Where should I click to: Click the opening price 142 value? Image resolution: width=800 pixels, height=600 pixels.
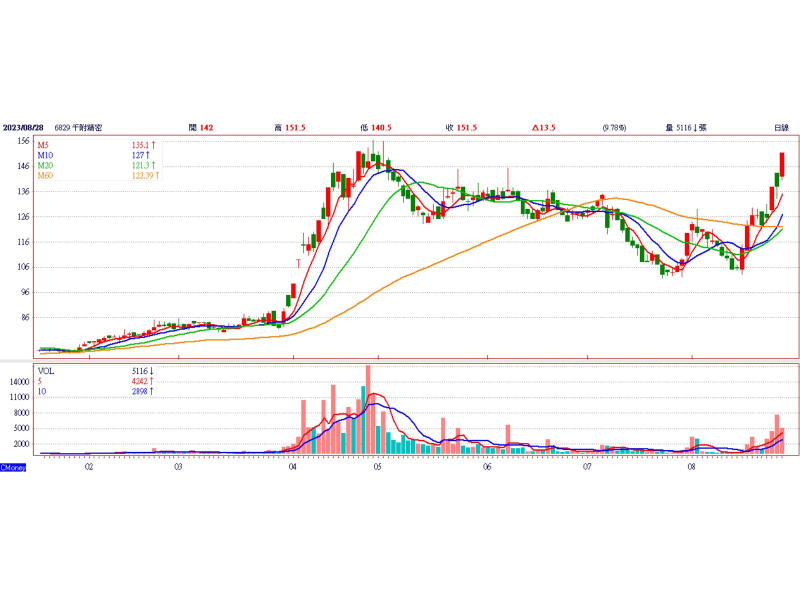(x=207, y=128)
